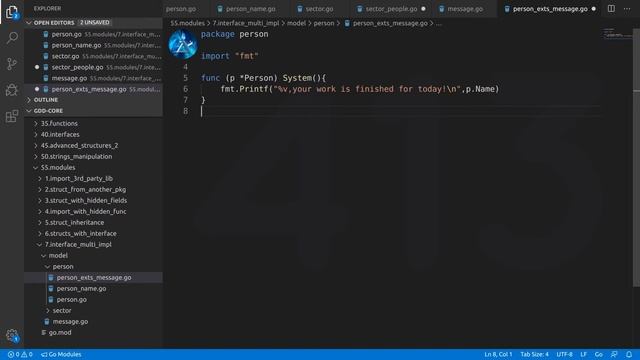Open the Source Control view

tap(12, 64)
